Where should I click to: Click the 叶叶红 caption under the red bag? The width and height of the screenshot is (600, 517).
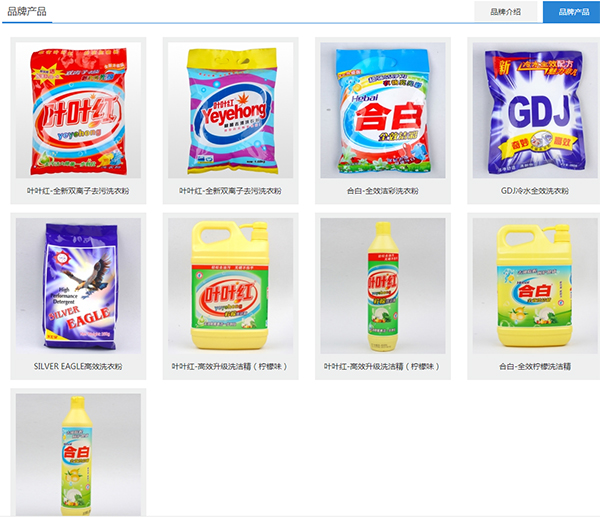tap(78, 191)
